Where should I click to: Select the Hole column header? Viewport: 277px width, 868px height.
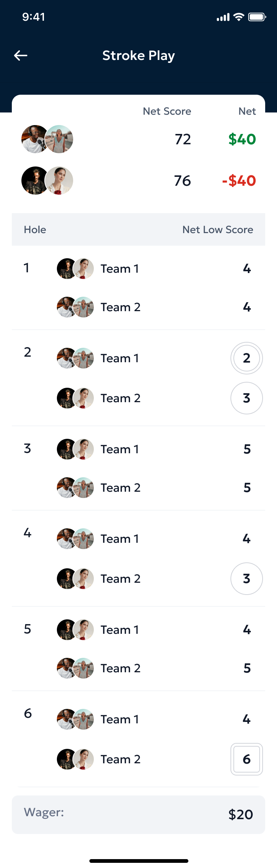(x=35, y=229)
